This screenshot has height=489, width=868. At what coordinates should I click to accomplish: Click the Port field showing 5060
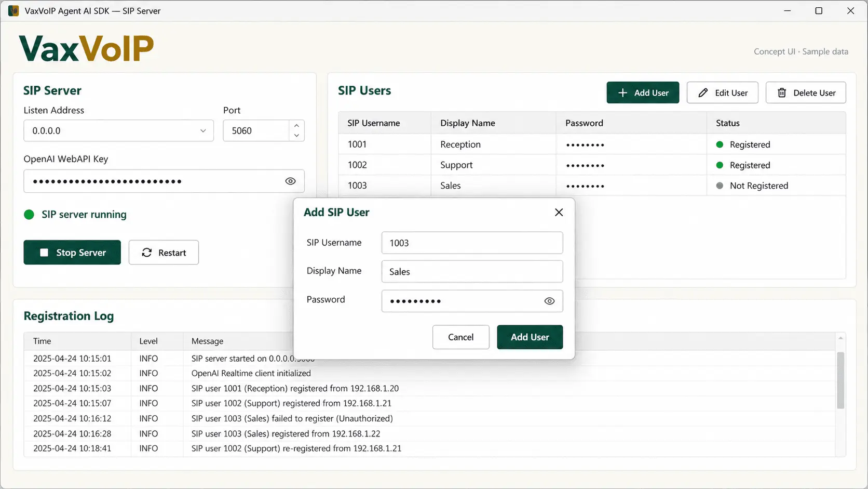[x=256, y=131]
